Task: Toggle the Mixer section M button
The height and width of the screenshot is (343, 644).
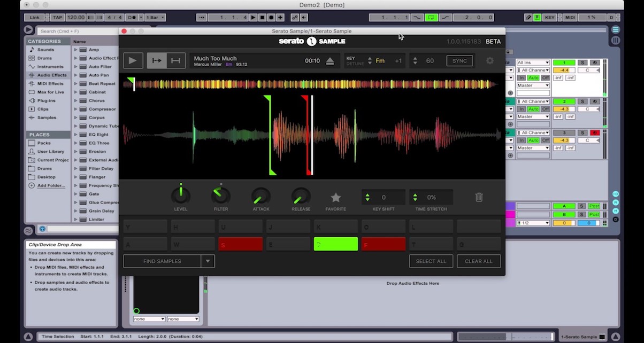Action: pos(616,211)
